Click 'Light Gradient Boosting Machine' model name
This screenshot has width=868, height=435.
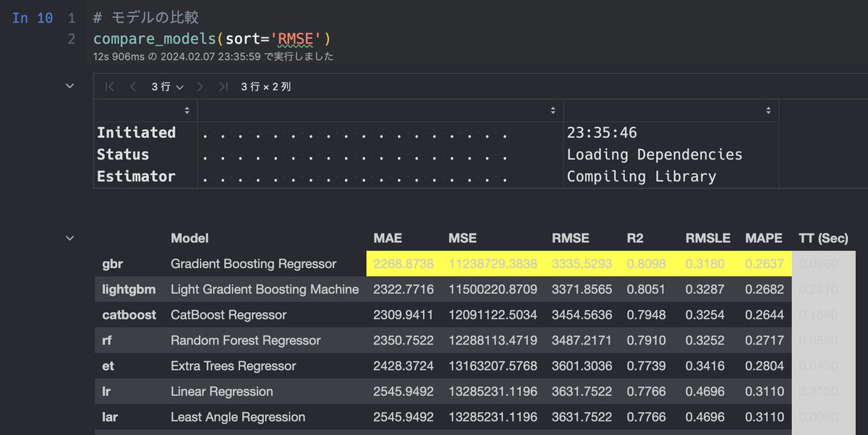(x=265, y=289)
